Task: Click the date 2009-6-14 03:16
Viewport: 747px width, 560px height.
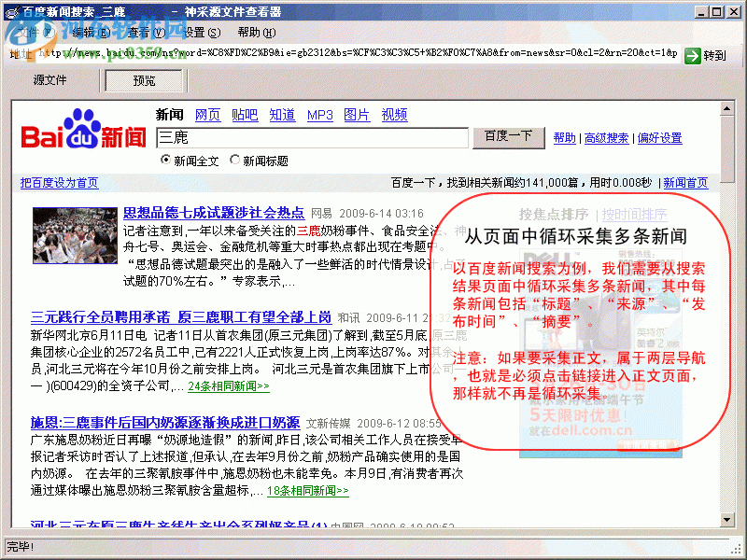Action: click(382, 214)
